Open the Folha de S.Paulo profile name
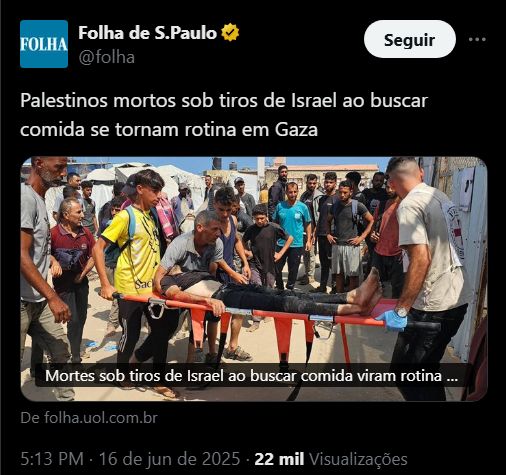Image resolution: width=506 pixels, height=475 pixels. pos(148,33)
